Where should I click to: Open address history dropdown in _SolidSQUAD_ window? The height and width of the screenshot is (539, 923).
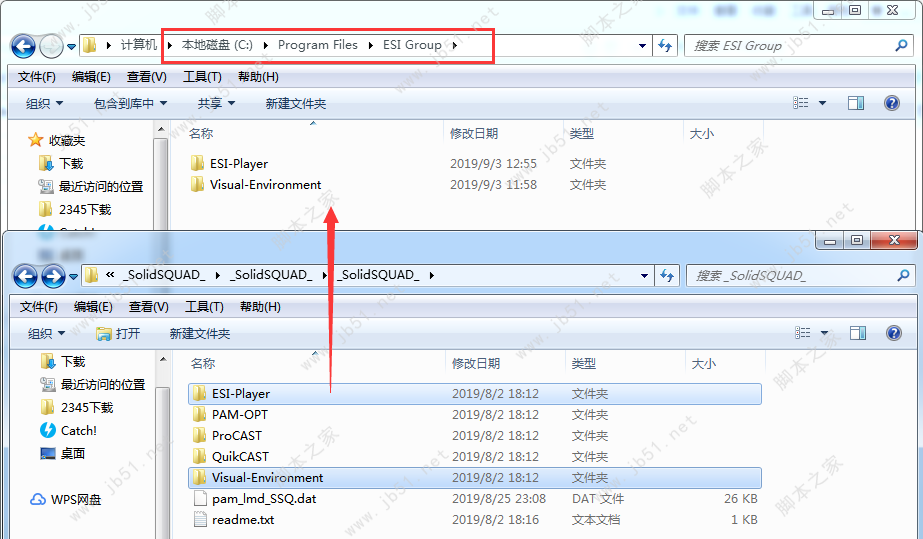point(644,275)
